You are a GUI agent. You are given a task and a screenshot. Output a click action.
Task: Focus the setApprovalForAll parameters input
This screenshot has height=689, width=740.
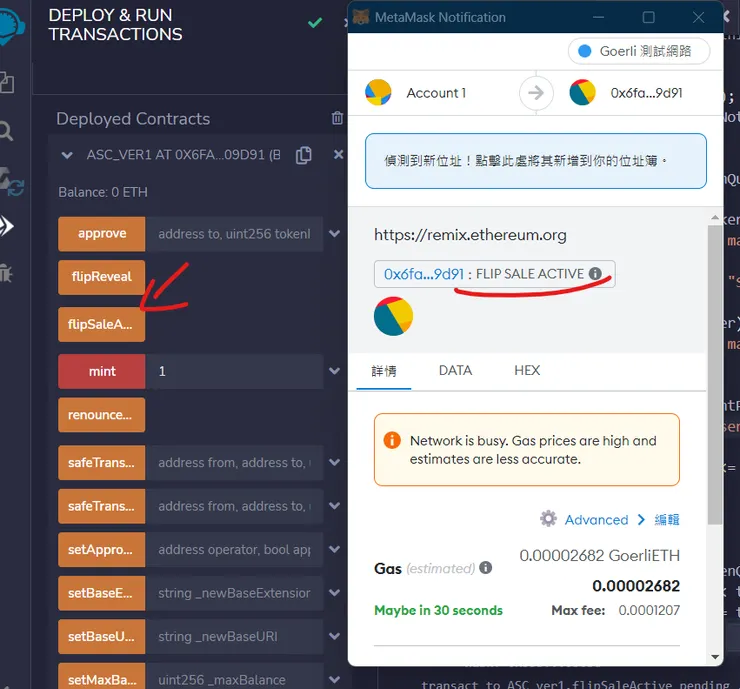pyautogui.click(x=235, y=550)
